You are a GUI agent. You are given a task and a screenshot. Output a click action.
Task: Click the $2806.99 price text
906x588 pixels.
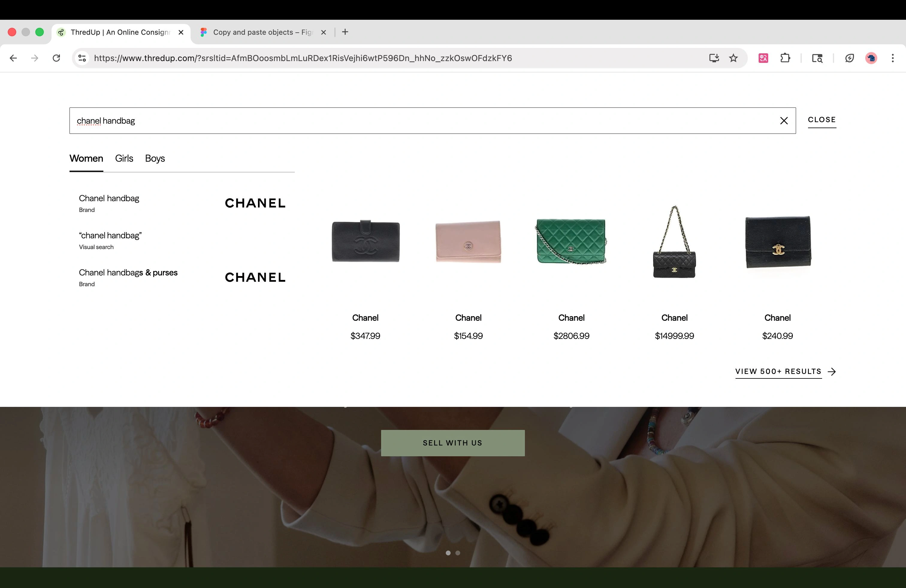pyautogui.click(x=571, y=336)
